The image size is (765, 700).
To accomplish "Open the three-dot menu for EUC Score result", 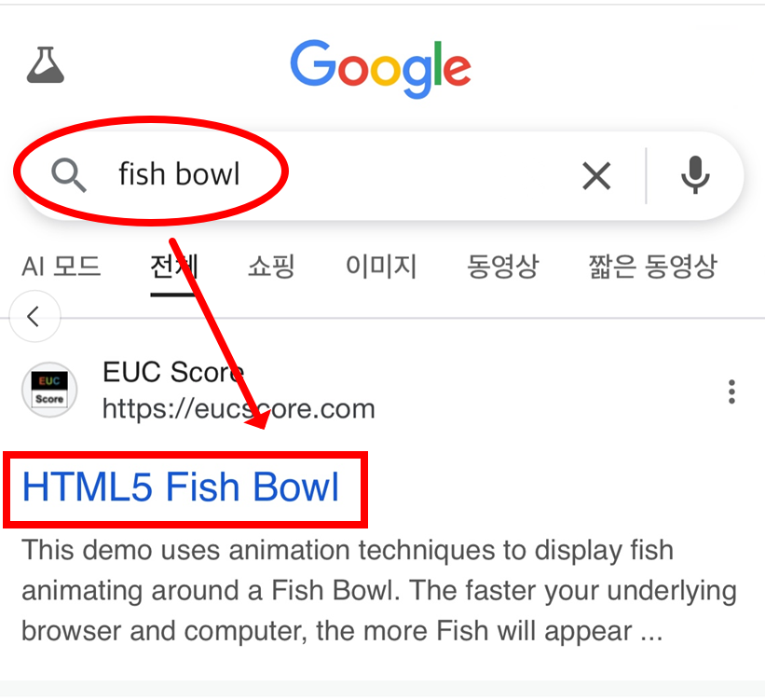I will point(732,391).
